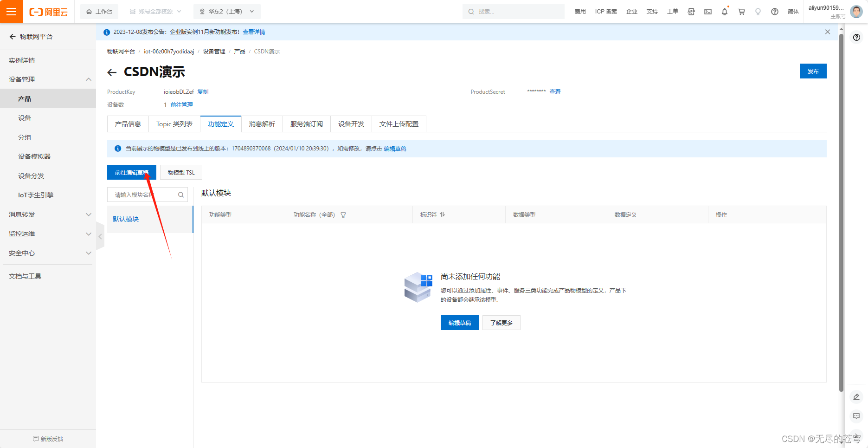Sort by 标识符 column
The image size is (868, 448).
[443, 214]
